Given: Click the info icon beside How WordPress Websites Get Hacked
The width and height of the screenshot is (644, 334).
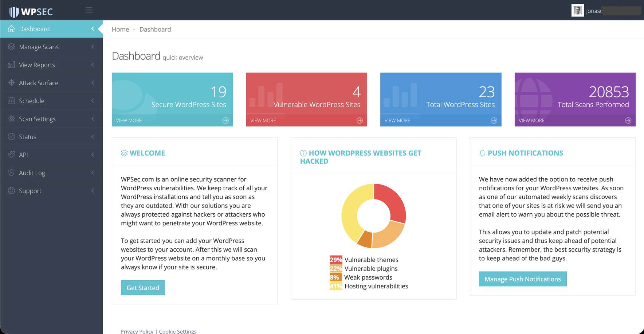Looking at the screenshot, I should click(303, 153).
